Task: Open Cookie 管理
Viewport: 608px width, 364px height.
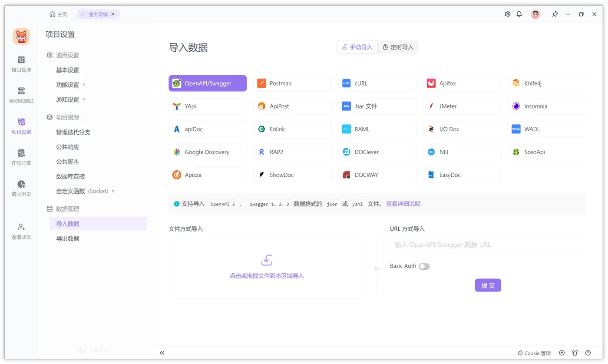Action: click(x=534, y=353)
